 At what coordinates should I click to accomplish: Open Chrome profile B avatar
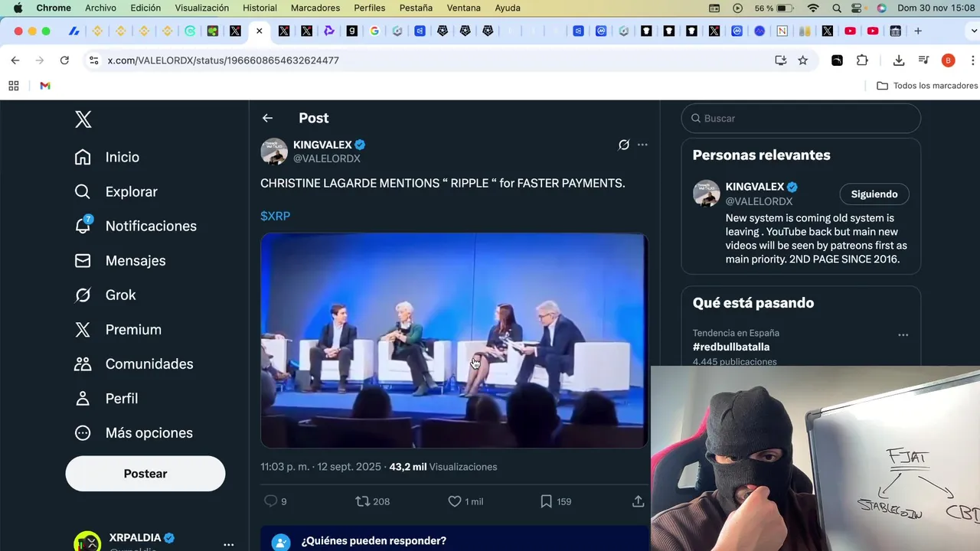(948, 60)
